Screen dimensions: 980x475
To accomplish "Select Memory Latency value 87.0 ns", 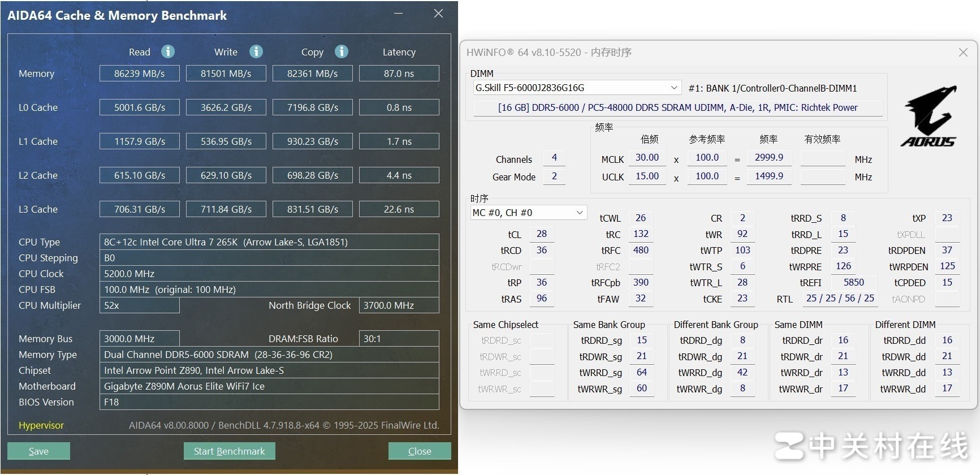I will 399,74.
